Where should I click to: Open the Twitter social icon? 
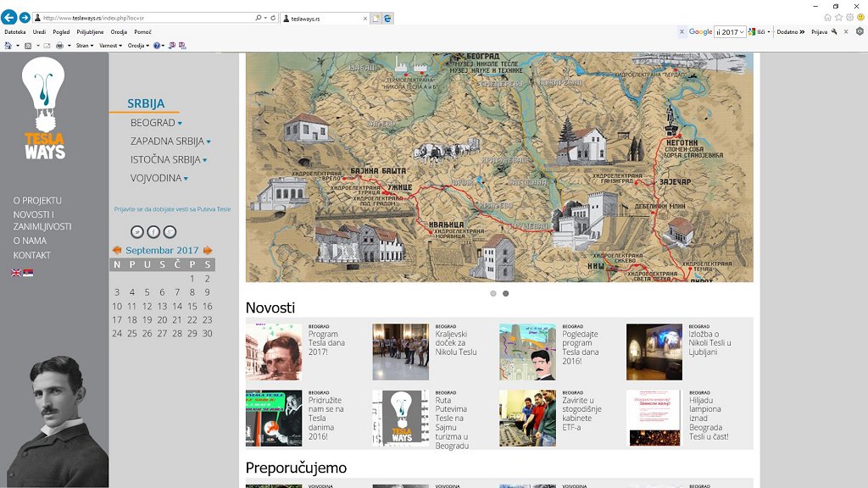[137, 232]
